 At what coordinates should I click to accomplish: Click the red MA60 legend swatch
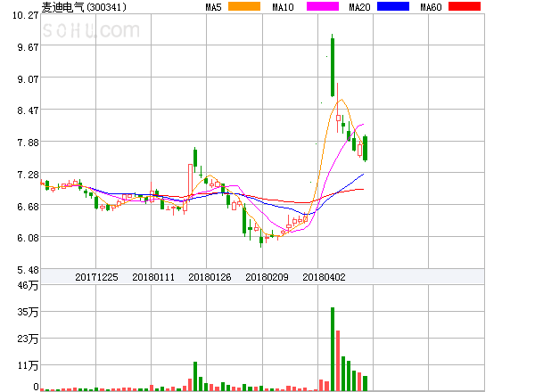click(465, 6)
